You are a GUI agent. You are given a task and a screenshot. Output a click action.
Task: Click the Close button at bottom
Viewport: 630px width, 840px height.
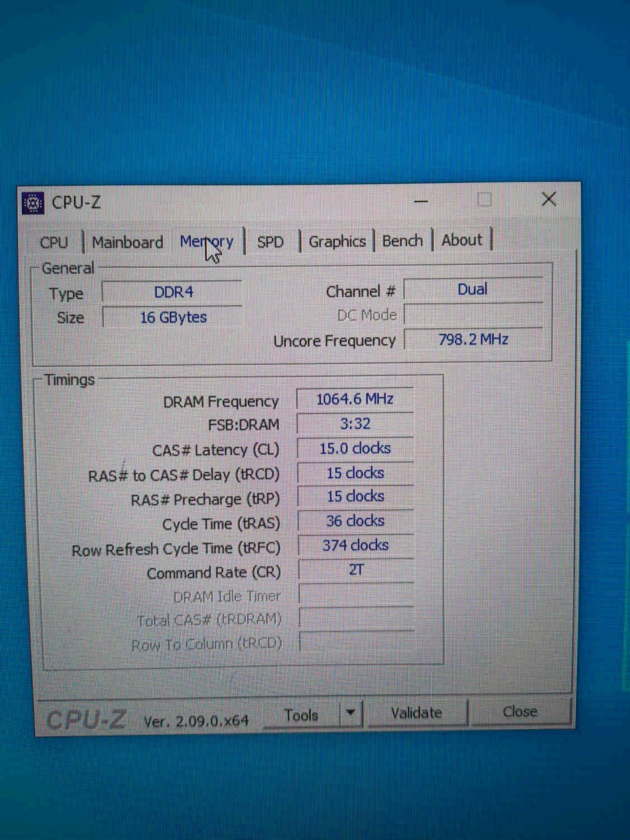520,711
